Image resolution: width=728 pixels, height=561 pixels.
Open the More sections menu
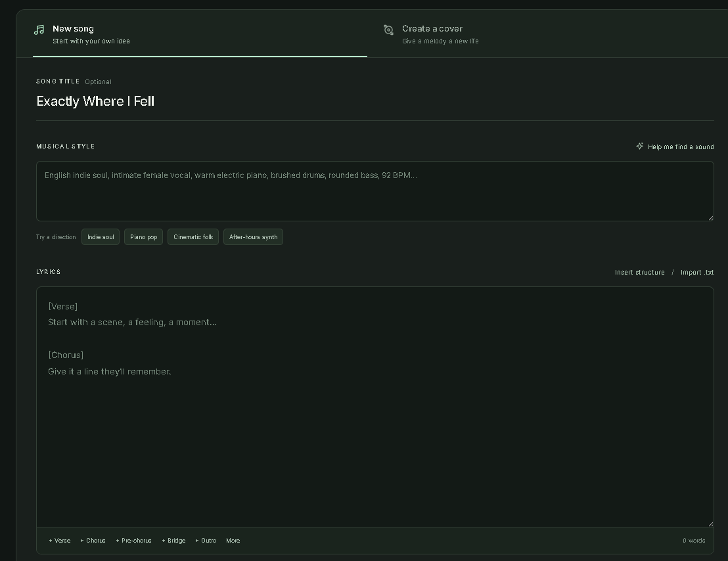point(233,541)
